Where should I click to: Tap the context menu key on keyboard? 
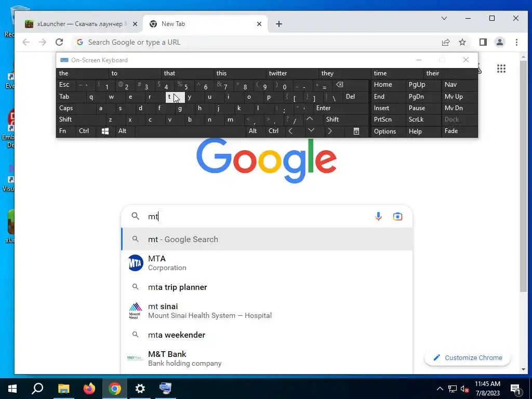(x=356, y=131)
